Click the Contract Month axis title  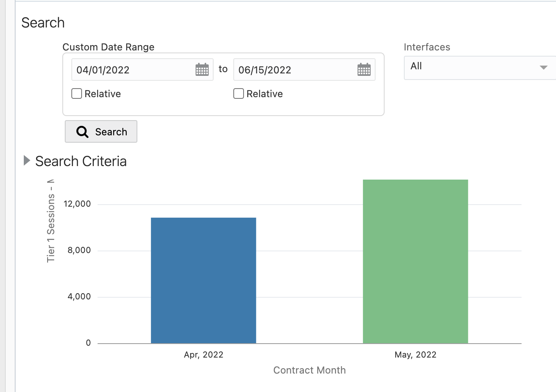pyautogui.click(x=310, y=370)
